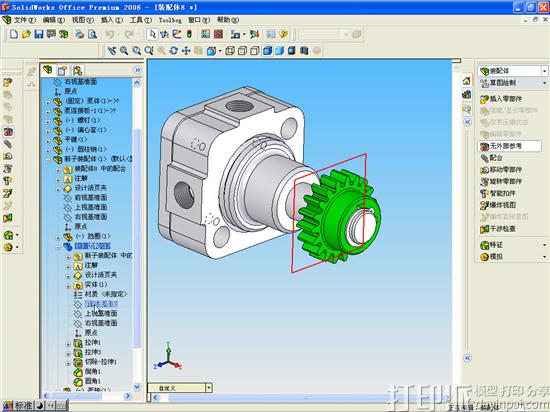550x412 pixels.
Task: Collapse the 新子装配体<1> tree node
Action: 48,160
